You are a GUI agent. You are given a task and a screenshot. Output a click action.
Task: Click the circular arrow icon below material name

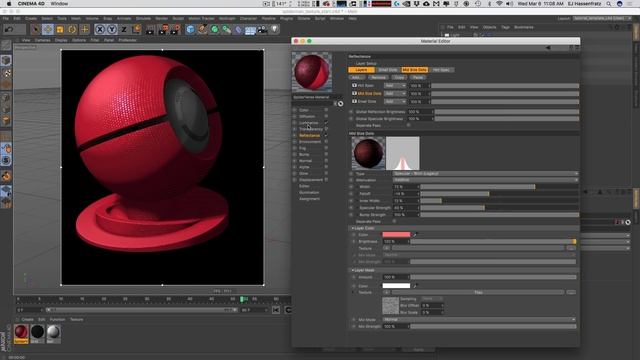(340, 104)
